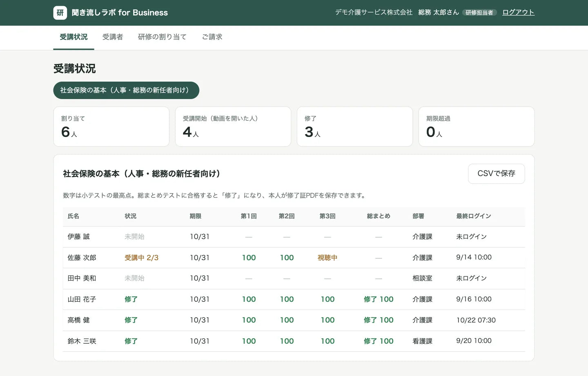The width and height of the screenshot is (588, 376).
Task: Click 山田 花子's 修了 100 summary score
Action: [379, 299]
